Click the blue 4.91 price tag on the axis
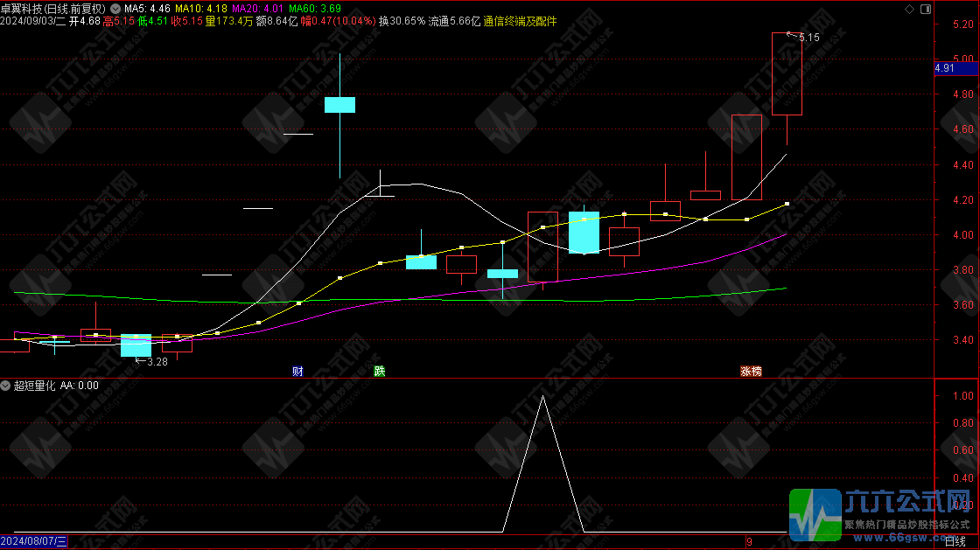 (956, 68)
